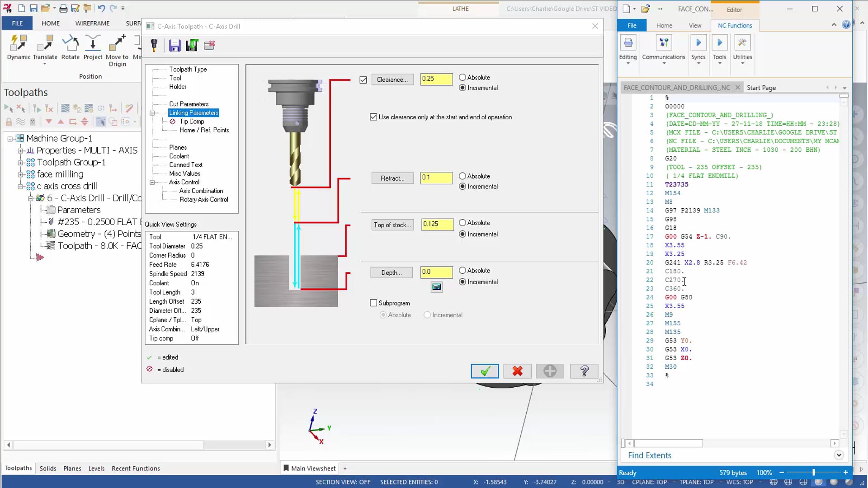Switch to the Home ribbon tab

[x=51, y=23]
